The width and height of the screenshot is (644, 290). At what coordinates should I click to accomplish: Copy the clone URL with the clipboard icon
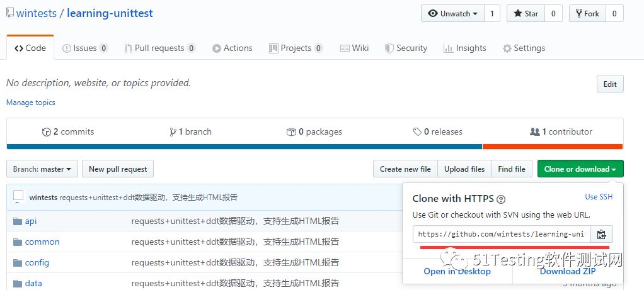[602, 234]
